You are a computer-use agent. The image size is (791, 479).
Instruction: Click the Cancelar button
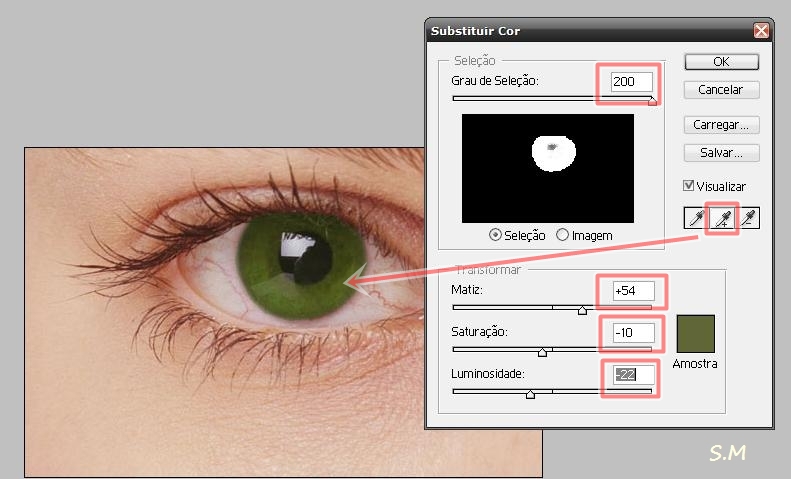click(721, 89)
